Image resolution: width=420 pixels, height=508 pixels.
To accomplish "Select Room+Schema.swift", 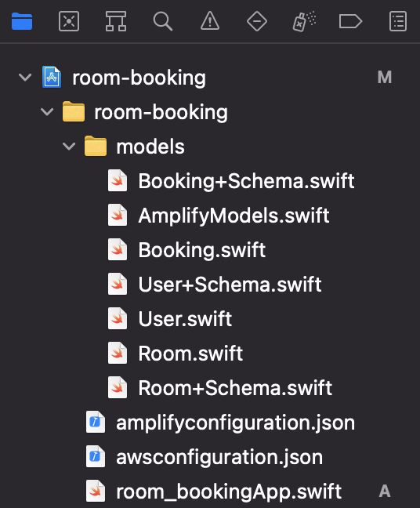I will tap(235, 388).
